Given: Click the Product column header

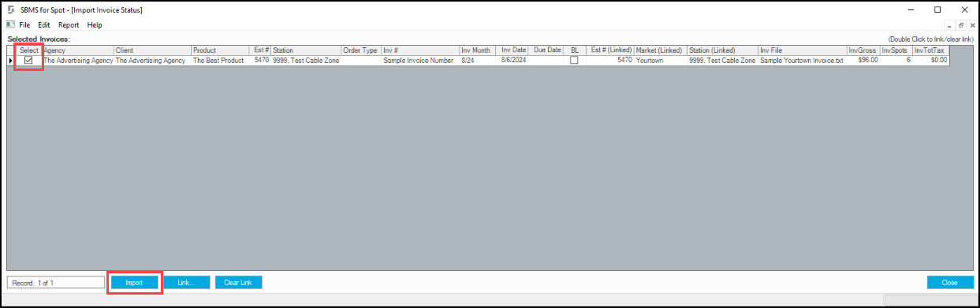Looking at the screenshot, I should (x=219, y=50).
